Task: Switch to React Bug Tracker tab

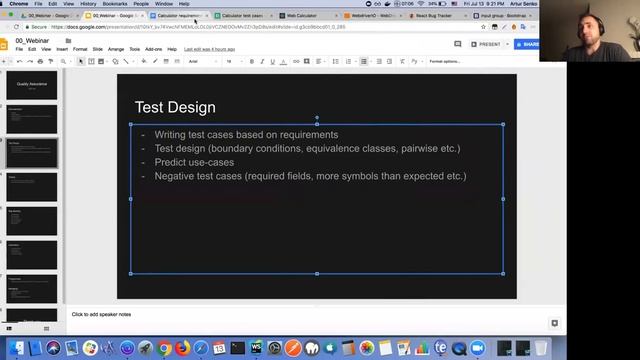Action: 438,16
